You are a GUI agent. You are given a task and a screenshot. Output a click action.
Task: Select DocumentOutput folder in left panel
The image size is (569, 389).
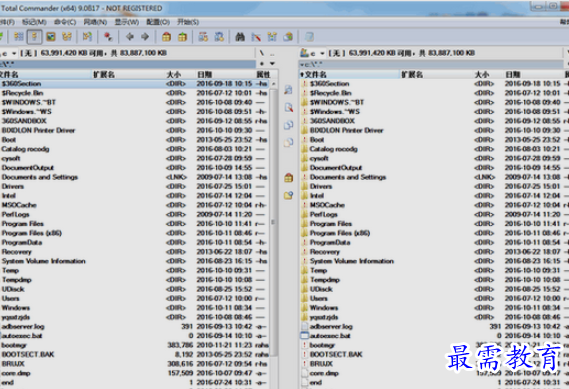tap(135, 168)
